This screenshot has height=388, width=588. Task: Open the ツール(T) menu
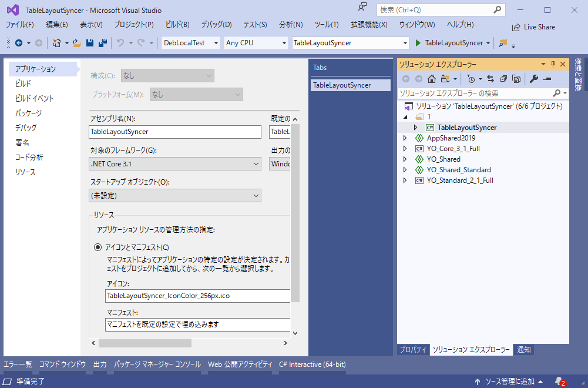tap(327, 25)
